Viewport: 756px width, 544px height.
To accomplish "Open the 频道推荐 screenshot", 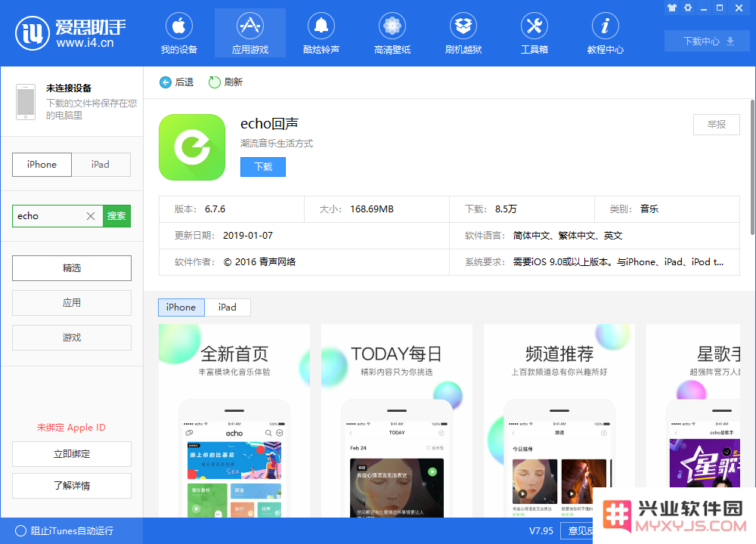I will (559, 421).
